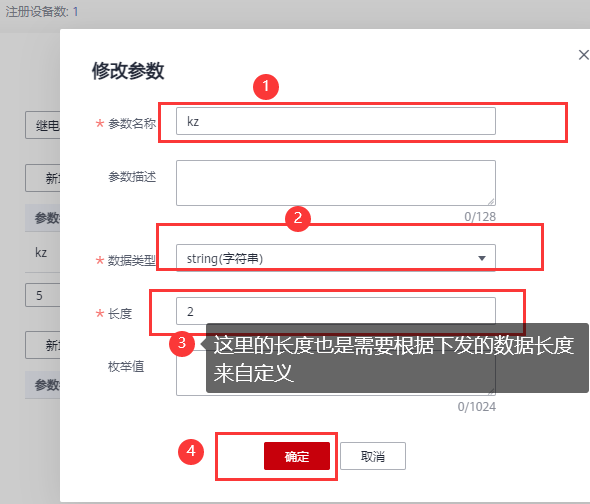The height and width of the screenshot is (504, 590).
Task: Close the 修改参数 dialog with X
Action: pos(583,55)
